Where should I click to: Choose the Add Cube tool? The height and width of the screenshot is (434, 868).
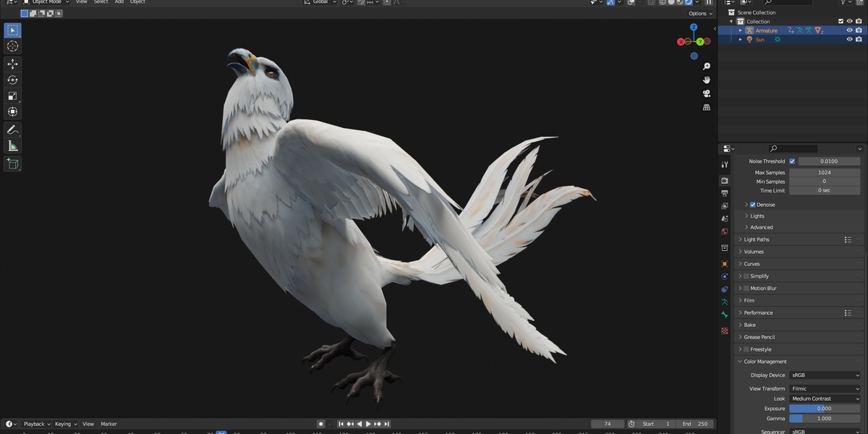pos(12,164)
